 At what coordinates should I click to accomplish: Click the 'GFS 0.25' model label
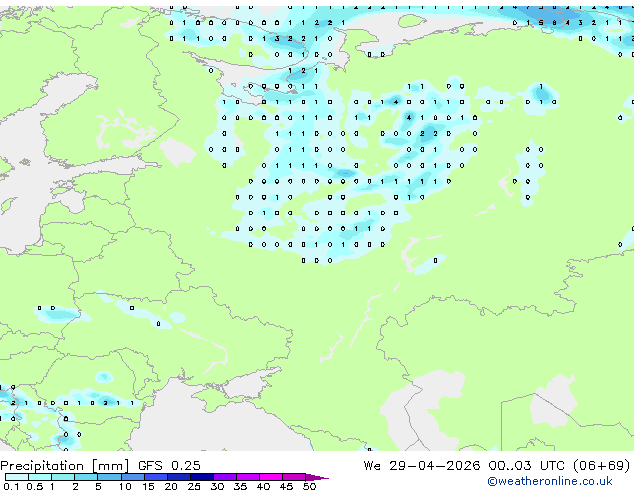click(x=169, y=466)
